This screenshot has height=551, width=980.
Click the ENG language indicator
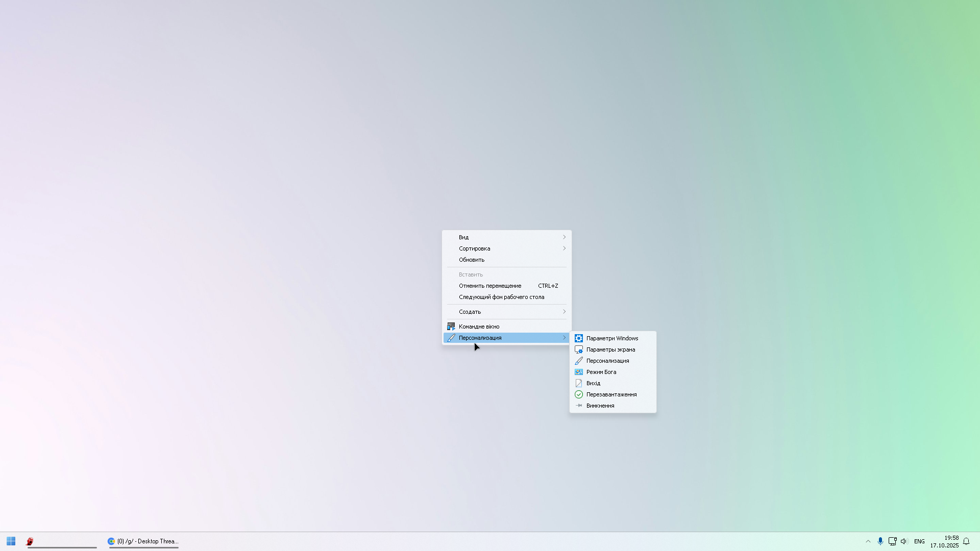[x=919, y=541]
